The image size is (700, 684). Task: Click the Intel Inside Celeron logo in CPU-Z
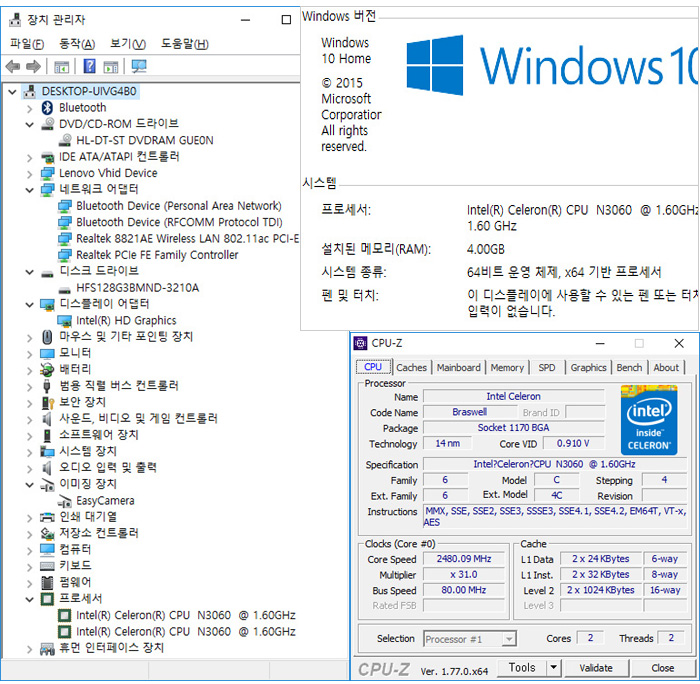pyautogui.click(x=649, y=420)
